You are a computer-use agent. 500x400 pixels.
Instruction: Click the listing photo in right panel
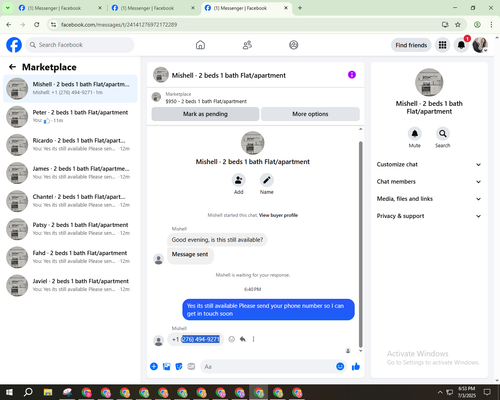[x=429, y=82]
